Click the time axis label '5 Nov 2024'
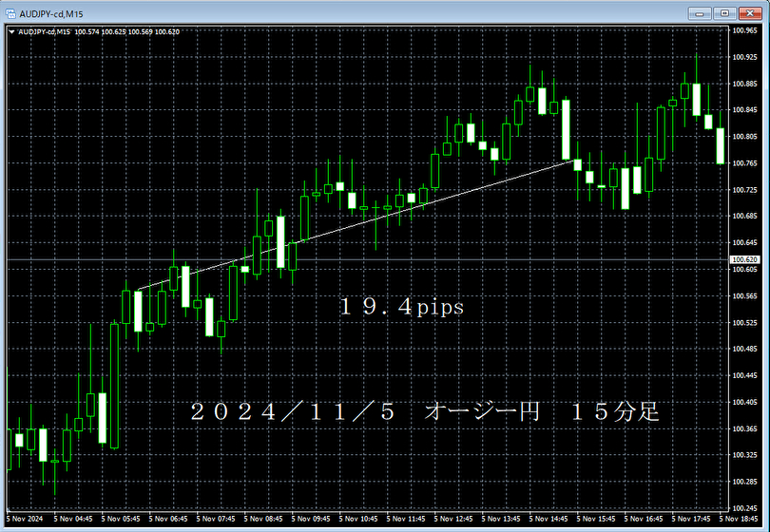Viewport: 770px width, 532px height. 25,519
